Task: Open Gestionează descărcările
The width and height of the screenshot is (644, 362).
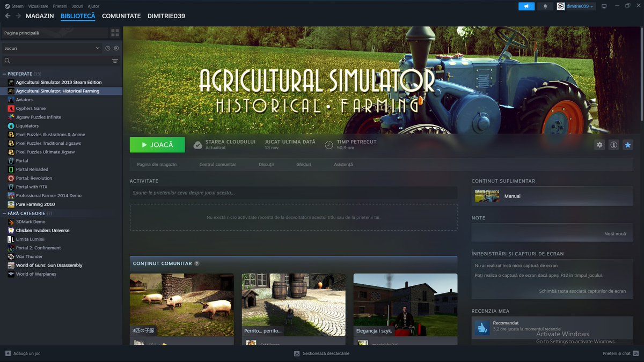Action: coord(322,353)
